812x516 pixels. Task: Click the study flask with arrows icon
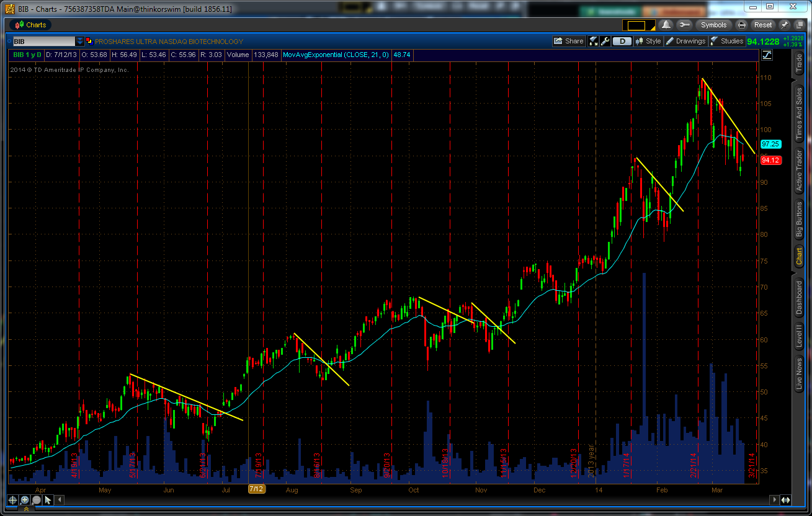click(x=593, y=42)
